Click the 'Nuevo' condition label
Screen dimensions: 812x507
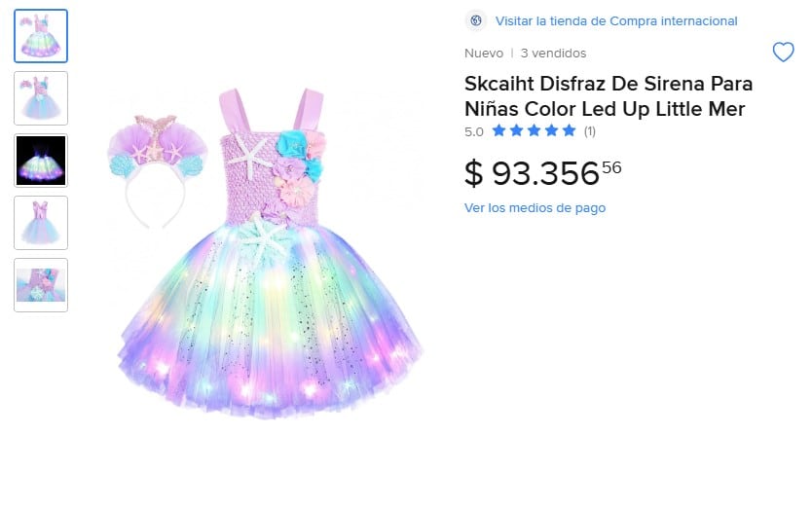483,54
